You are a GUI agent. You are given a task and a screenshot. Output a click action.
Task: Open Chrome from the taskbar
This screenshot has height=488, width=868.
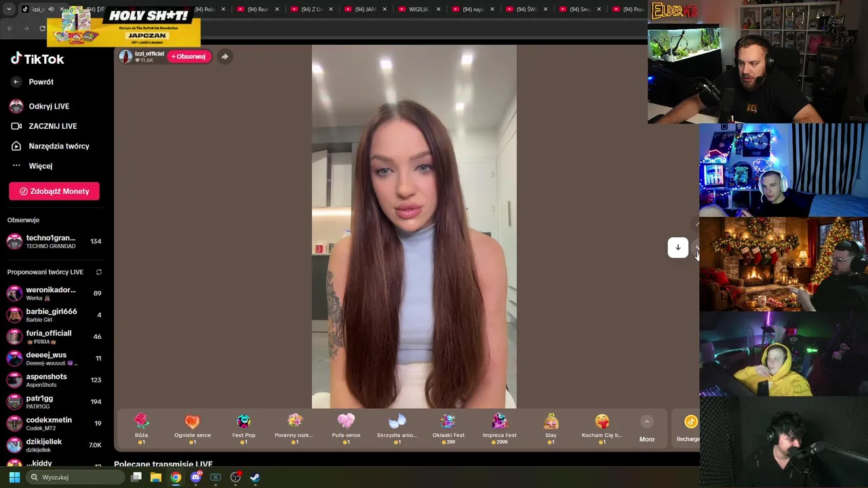pos(176,477)
